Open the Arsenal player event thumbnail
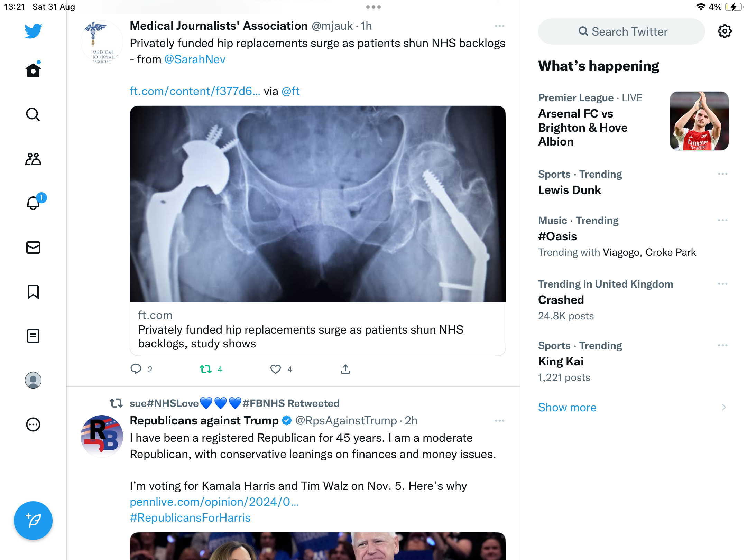747x560 pixels. (699, 121)
